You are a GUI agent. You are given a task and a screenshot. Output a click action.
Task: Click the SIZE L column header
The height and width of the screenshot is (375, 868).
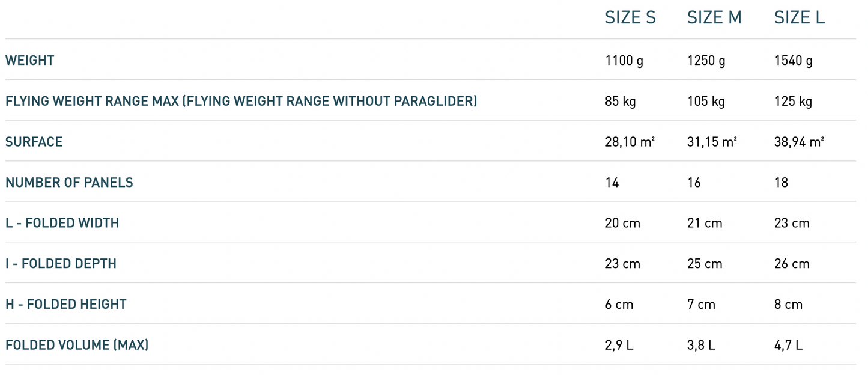[x=799, y=19]
